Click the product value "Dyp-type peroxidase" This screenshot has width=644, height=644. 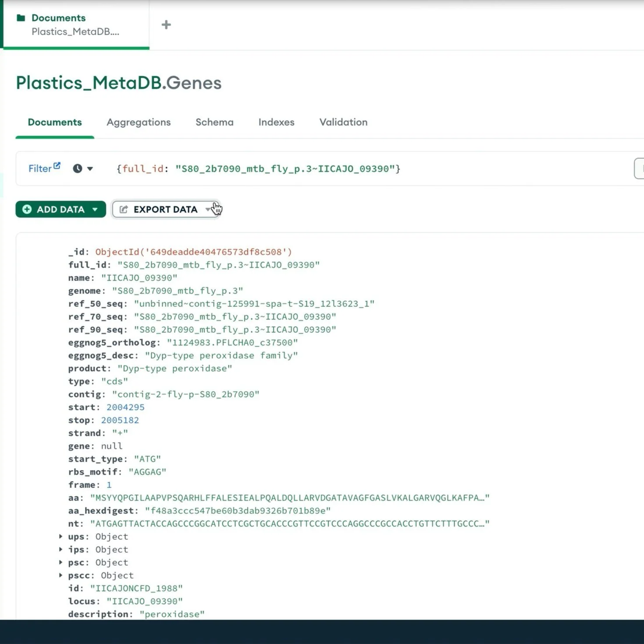pos(175,368)
